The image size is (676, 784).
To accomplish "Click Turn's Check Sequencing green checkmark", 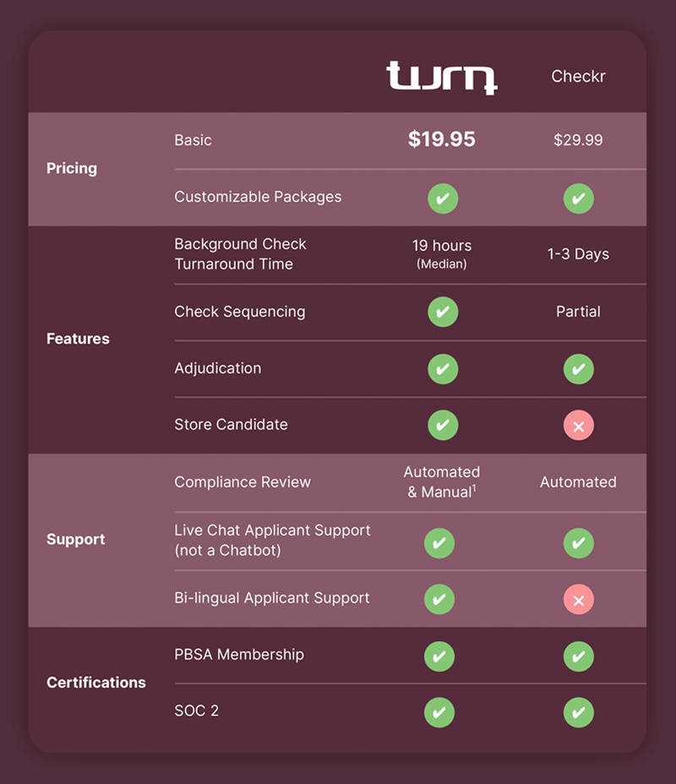I will (x=443, y=312).
